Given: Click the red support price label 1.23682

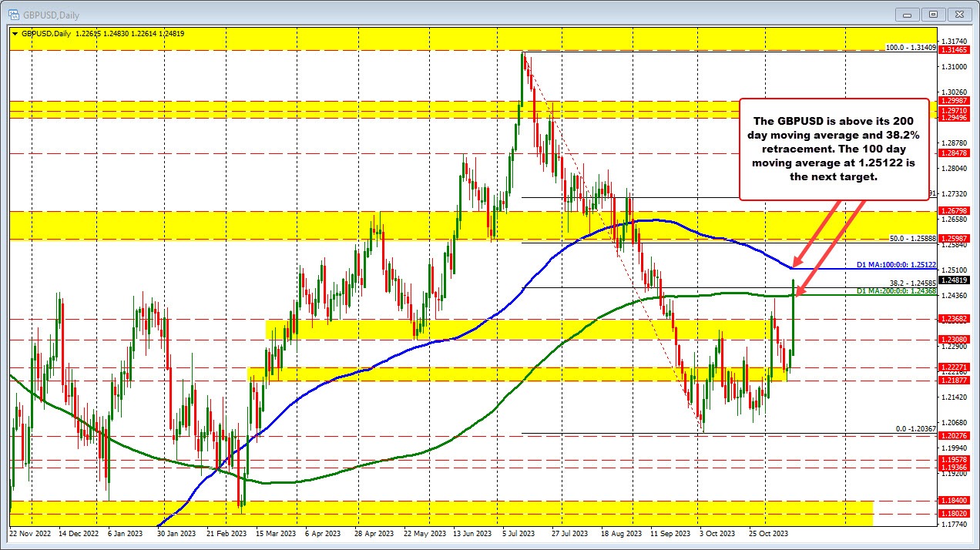Looking at the screenshot, I should tap(955, 319).
